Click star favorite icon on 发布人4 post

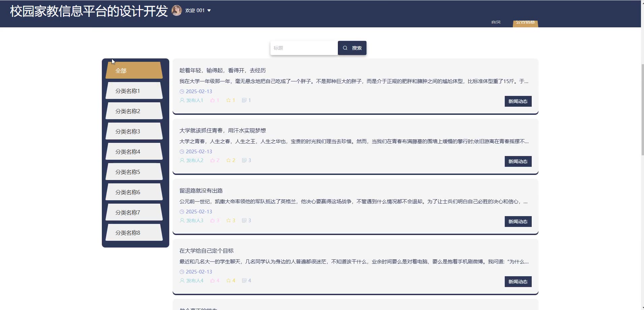click(229, 281)
